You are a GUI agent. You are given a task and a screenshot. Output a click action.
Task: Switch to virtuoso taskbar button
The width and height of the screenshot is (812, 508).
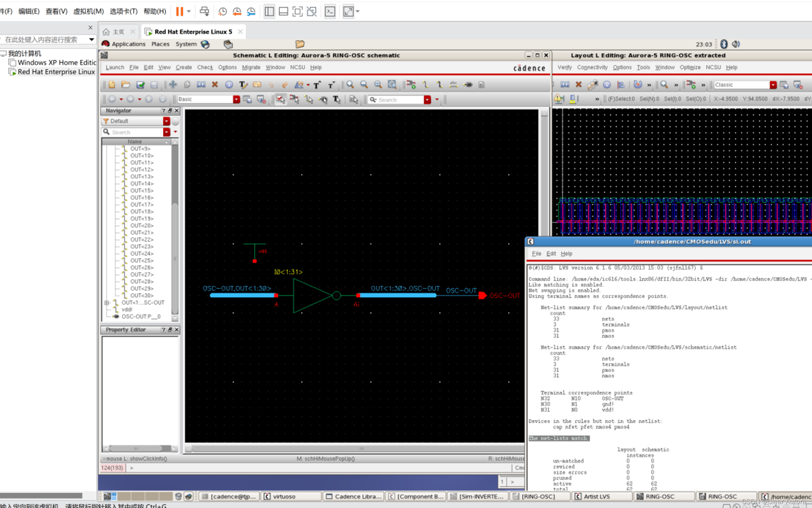coord(291,497)
